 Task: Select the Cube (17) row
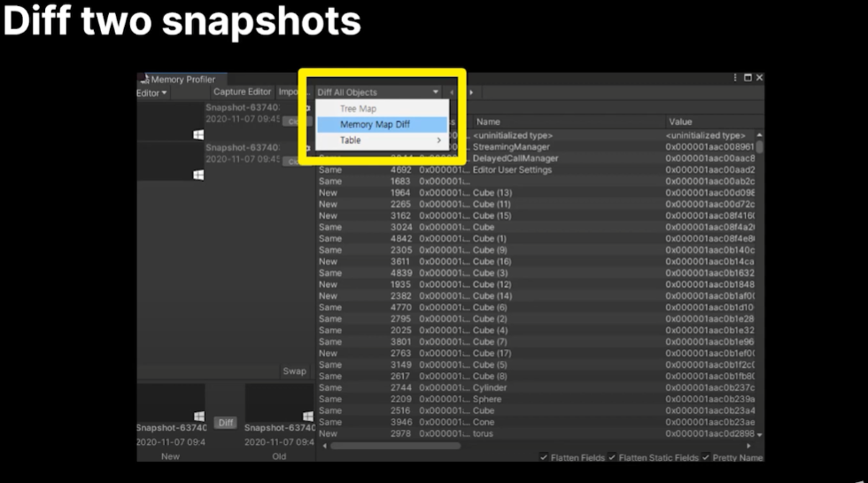click(536, 353)
